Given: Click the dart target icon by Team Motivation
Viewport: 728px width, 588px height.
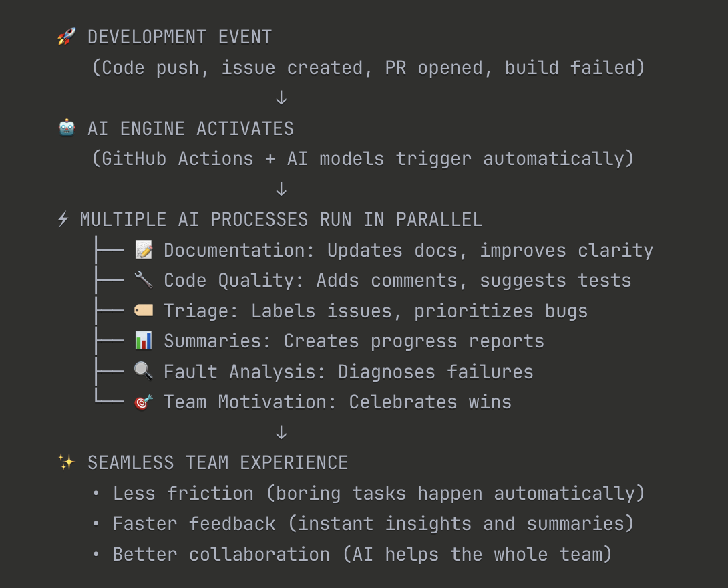Looking at the screenshot, I should click(x=144, y=402).
